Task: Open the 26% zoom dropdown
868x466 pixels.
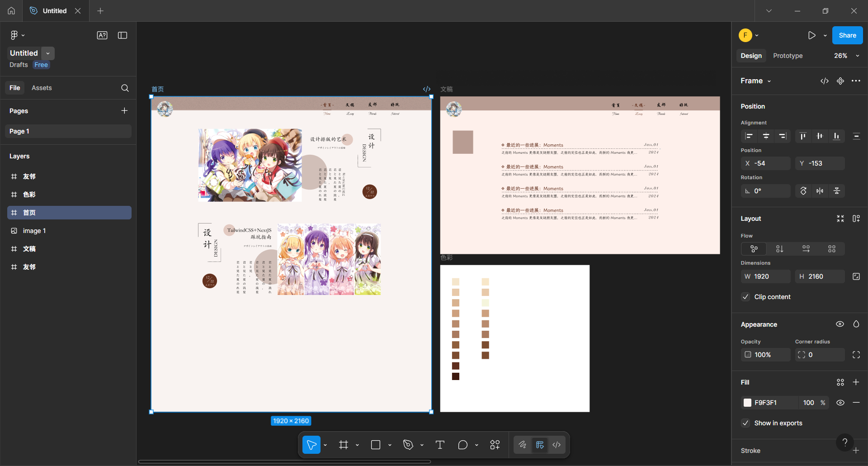Action: (846, 56)
